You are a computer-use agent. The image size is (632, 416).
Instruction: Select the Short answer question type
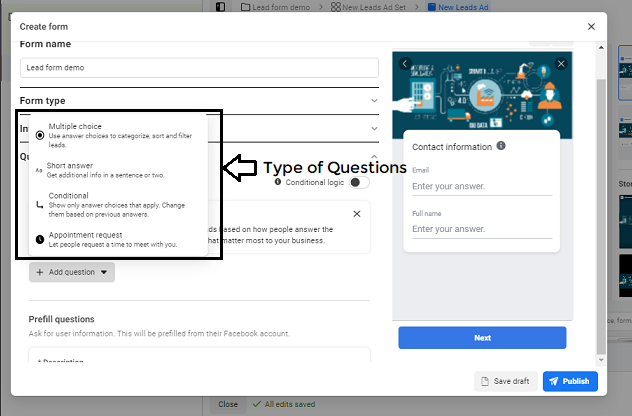70,165
